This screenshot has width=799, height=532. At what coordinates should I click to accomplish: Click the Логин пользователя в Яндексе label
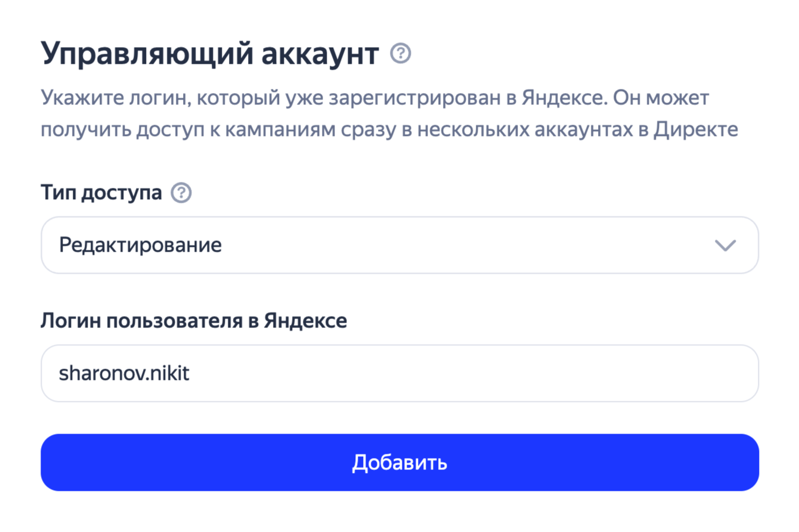point(194,321)
